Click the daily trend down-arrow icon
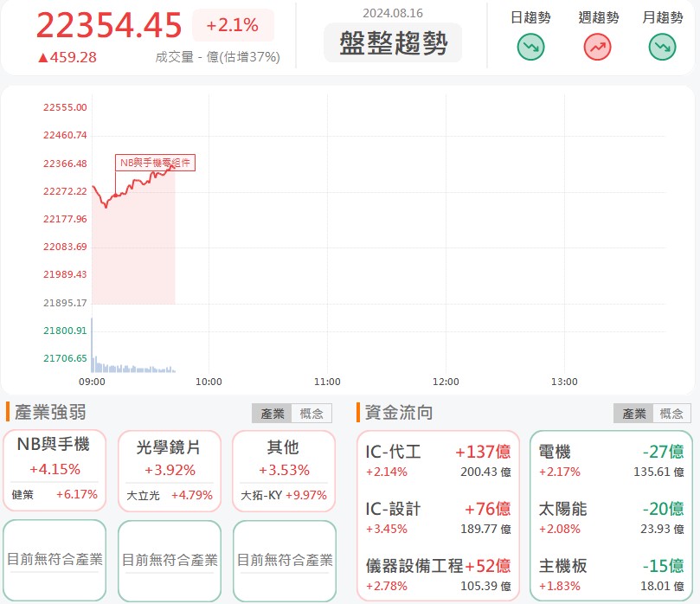 tap(530, 48)
